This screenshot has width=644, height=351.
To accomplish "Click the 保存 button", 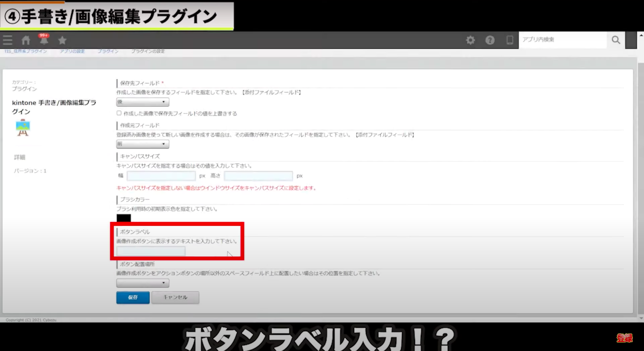I will coord(133,297).
